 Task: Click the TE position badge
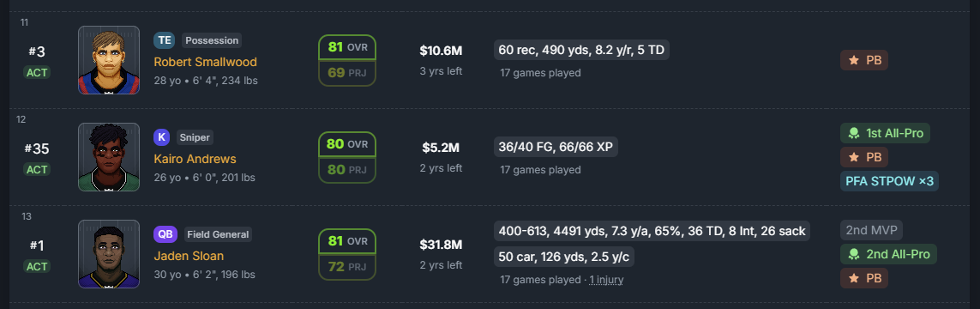(x=165, y=40)
